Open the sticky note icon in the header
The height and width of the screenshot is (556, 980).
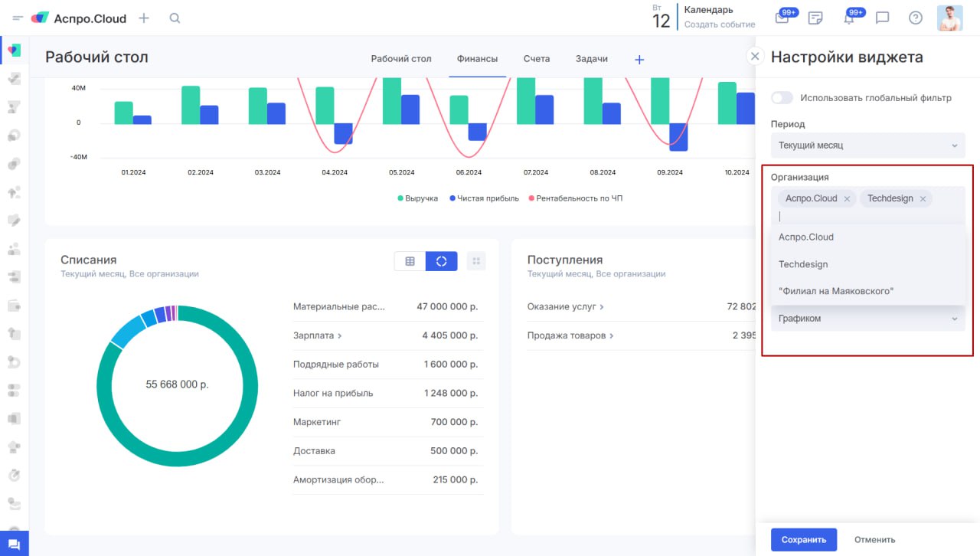(x=815, y=18)
